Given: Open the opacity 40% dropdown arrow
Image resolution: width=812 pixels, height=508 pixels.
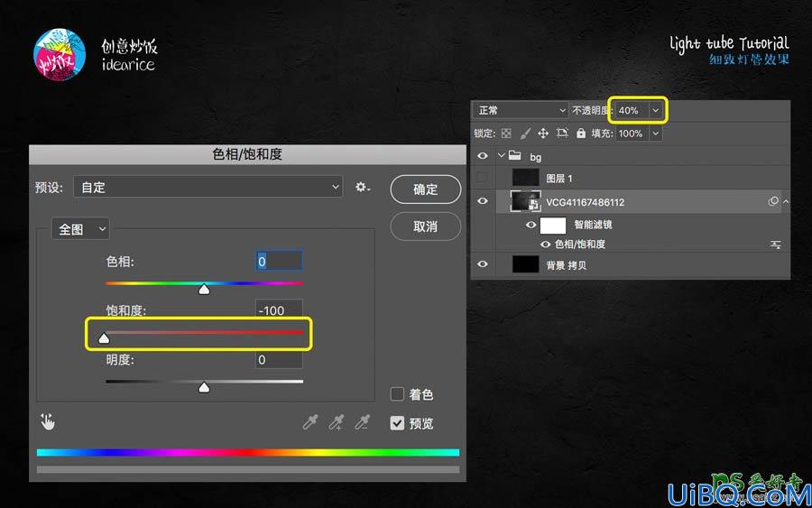Looking at the screenshot, I should pos(656,110).
